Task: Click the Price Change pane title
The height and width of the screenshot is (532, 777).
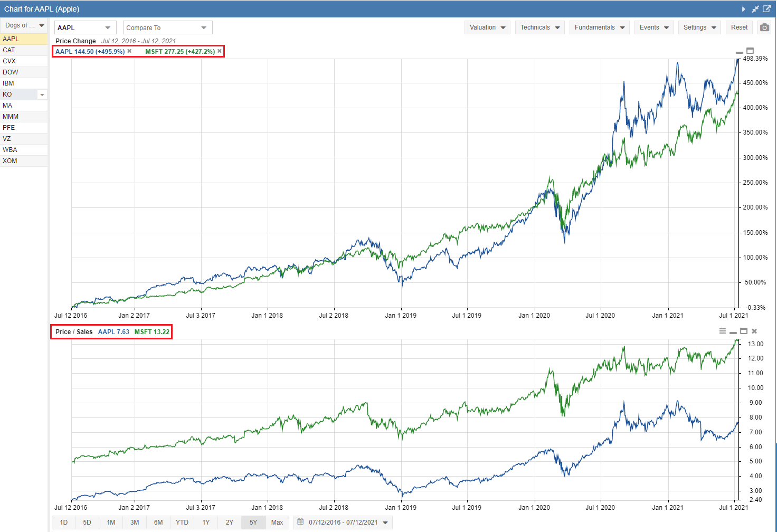Action: tap(75, 41)
